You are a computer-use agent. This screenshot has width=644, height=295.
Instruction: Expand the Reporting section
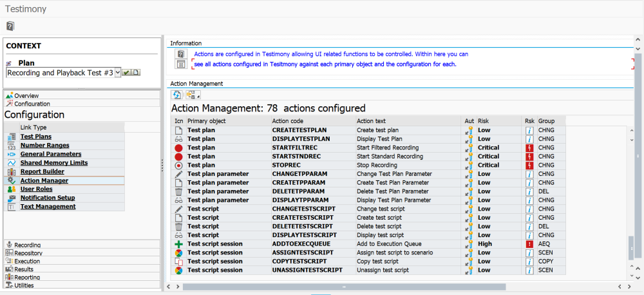click(82, 277)
